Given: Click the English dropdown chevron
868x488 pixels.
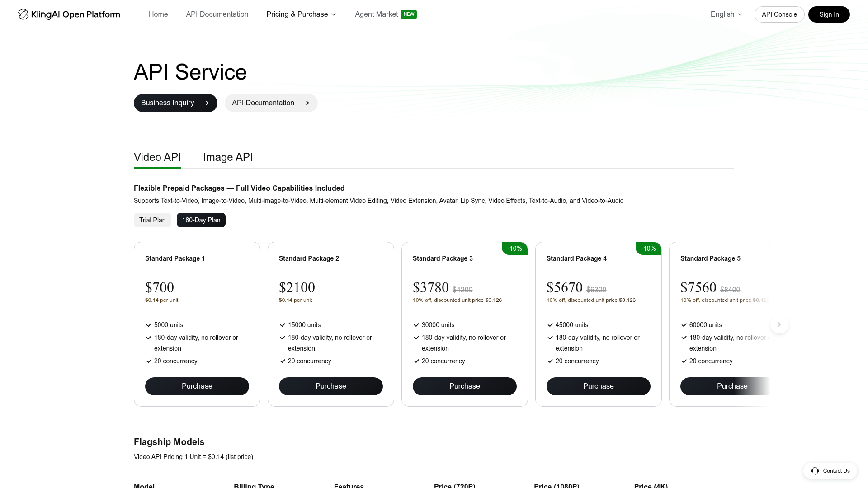Looking at the screenshot, I should click(x=740, y=14).
